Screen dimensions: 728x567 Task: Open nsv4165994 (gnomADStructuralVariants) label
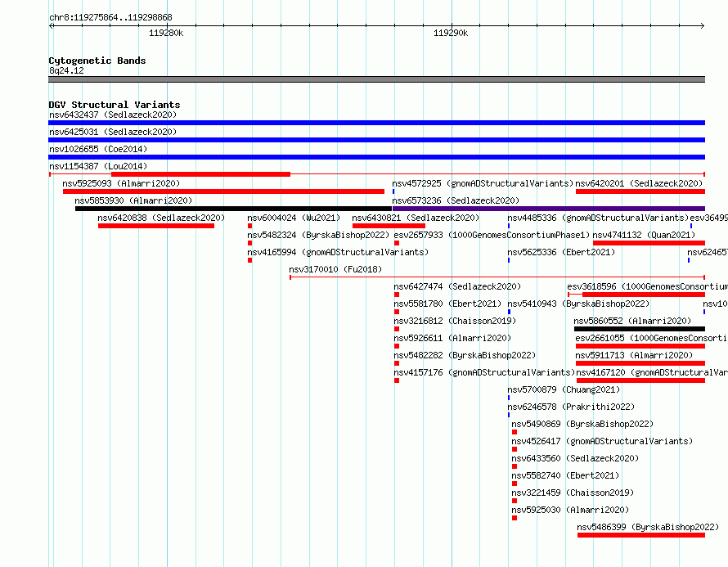pos(338,252)
